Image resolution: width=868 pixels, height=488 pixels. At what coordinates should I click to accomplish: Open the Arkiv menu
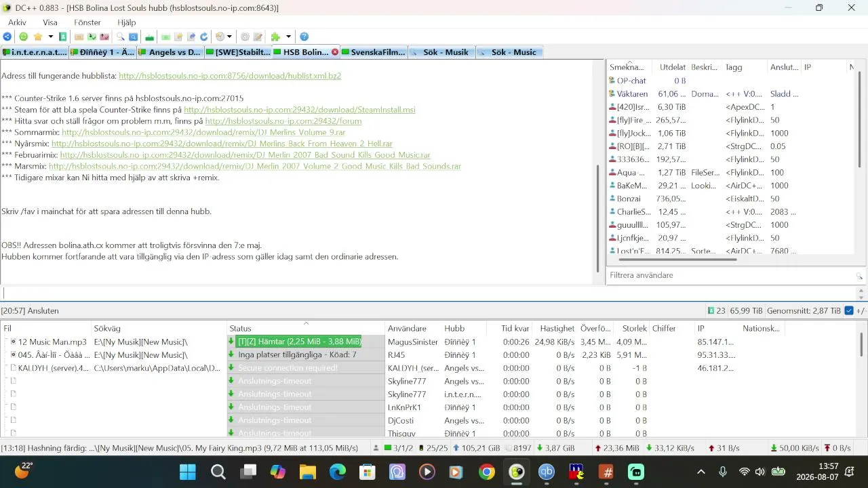tap(17, 22)
